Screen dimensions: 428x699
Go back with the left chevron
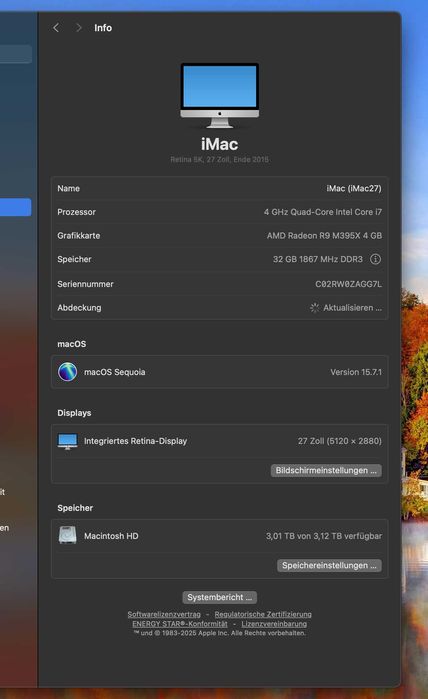click(56, 28)
